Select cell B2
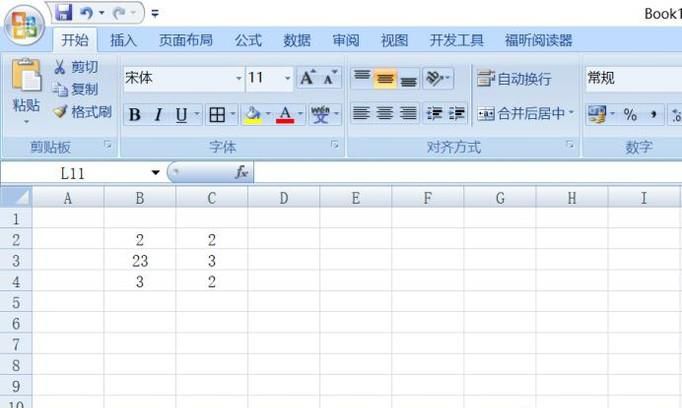 140,240
